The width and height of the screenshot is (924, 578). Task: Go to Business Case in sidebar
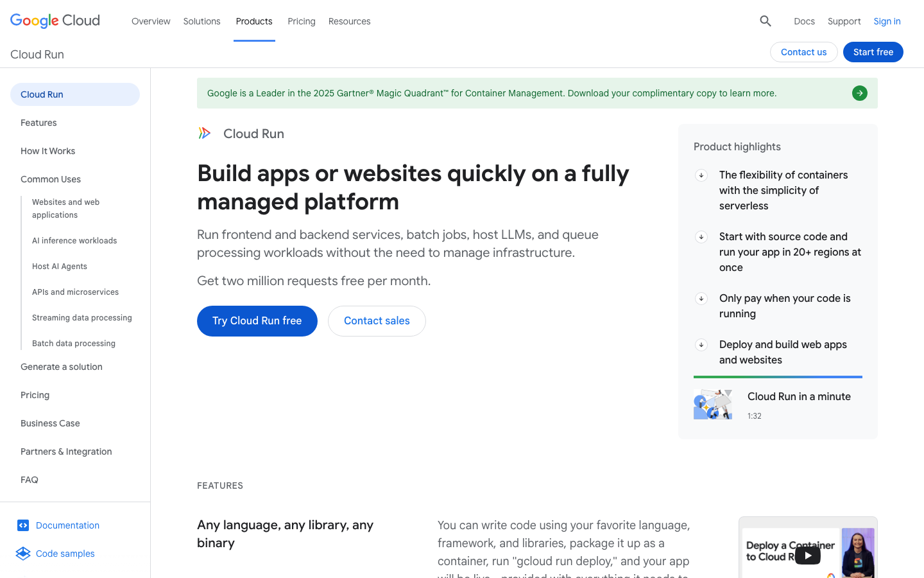pyautogui.click(x=50, y=423)
